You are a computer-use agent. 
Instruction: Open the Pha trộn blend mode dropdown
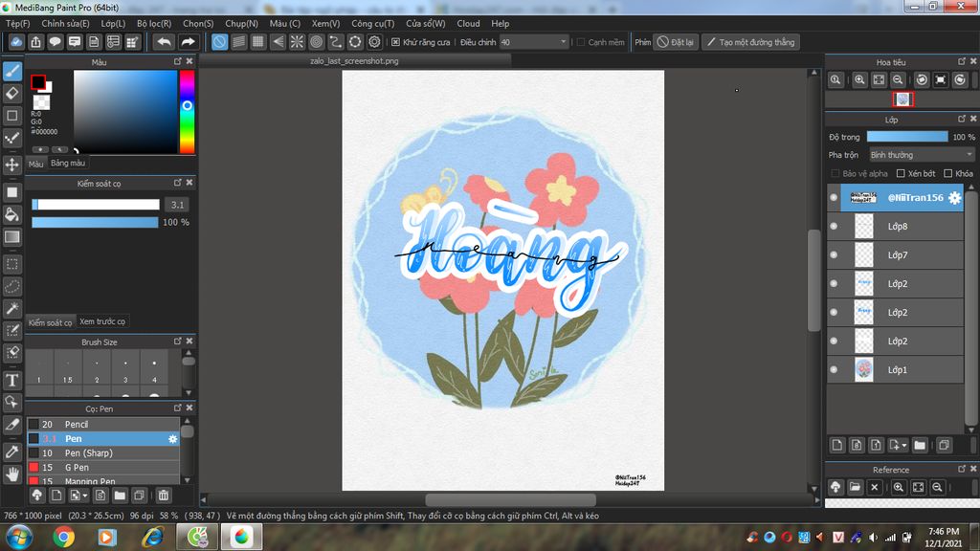922,154
